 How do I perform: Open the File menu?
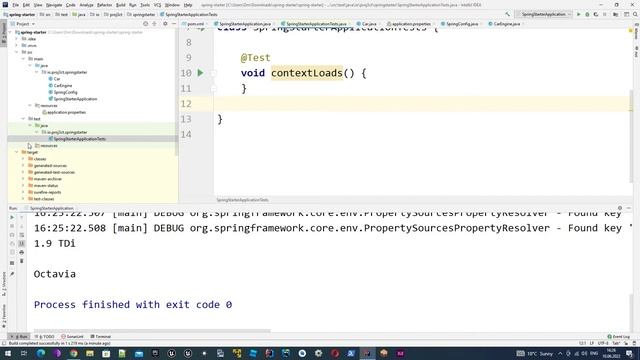point(16,5)
